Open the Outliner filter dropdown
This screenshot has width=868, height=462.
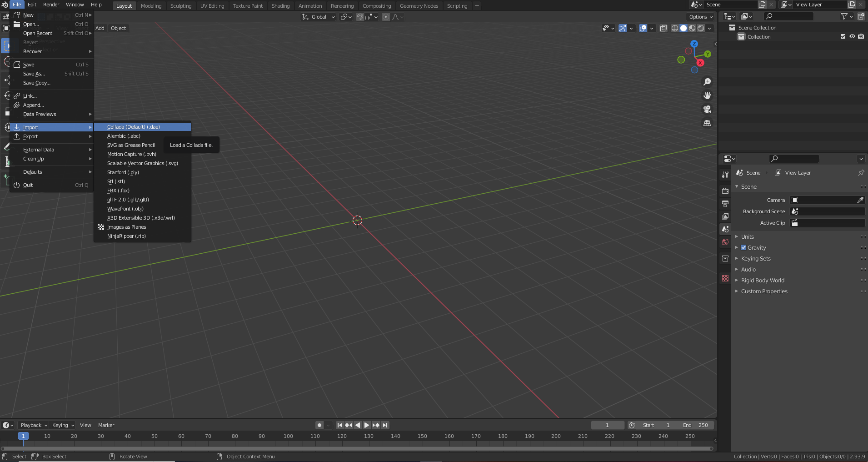click(x=847, y=16)
